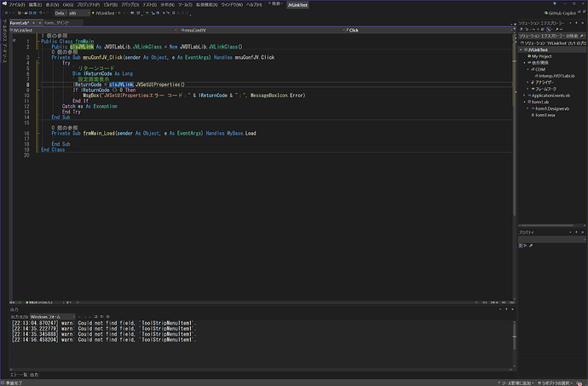Open the Debug configuration dropdown
The image size is (588, 386).
61,13
